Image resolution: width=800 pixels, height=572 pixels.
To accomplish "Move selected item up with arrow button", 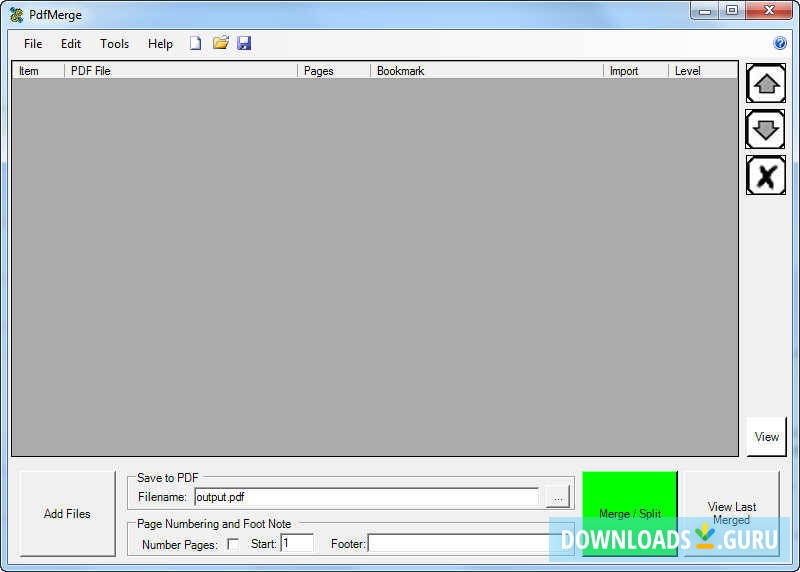I will click(766, 83).
